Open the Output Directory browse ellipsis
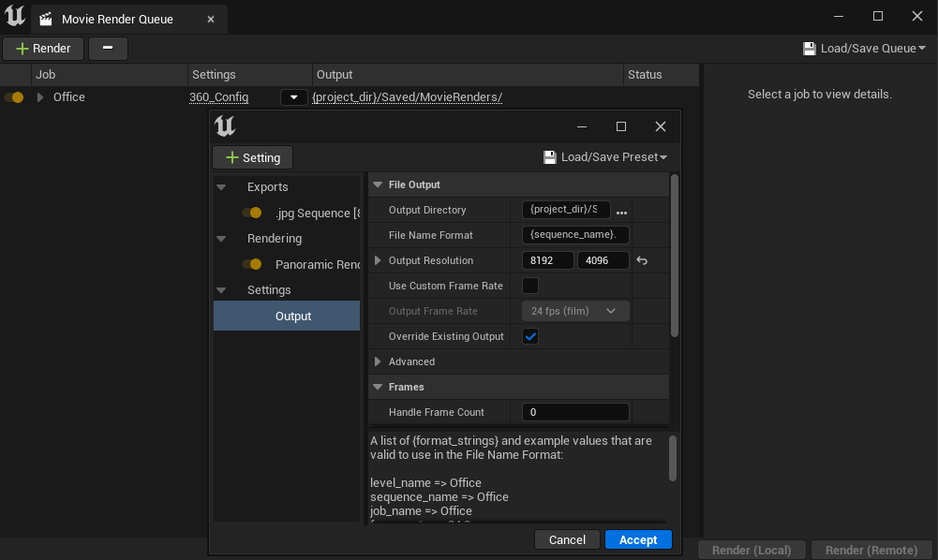 point(621,211)
